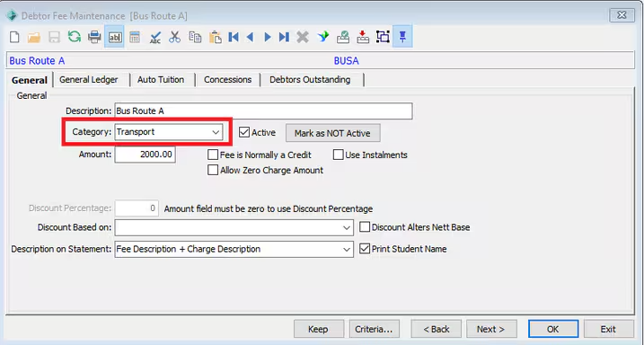Run spell check ABC icon
Viewport: 644px width, 345px height.
tap(154, 38)
